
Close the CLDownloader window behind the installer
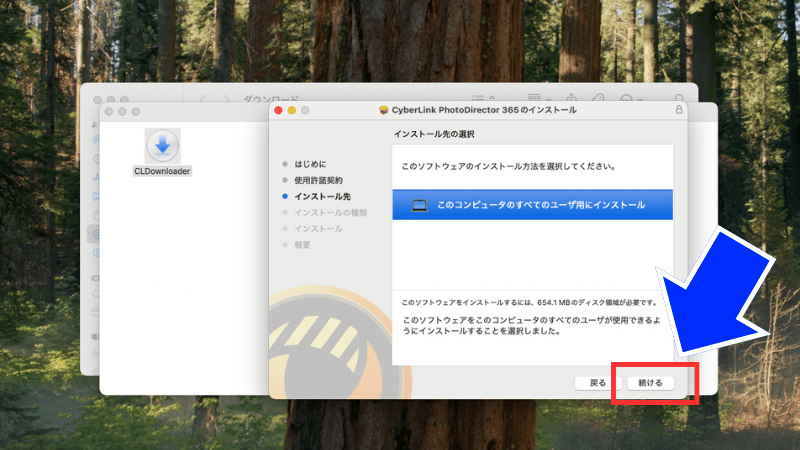click(109, 111)
